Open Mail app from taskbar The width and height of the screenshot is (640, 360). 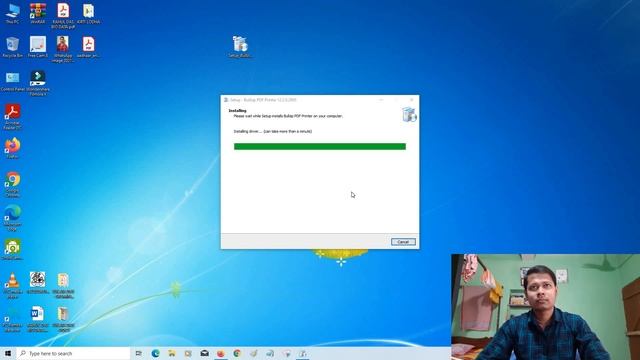(x=204, y=353)
